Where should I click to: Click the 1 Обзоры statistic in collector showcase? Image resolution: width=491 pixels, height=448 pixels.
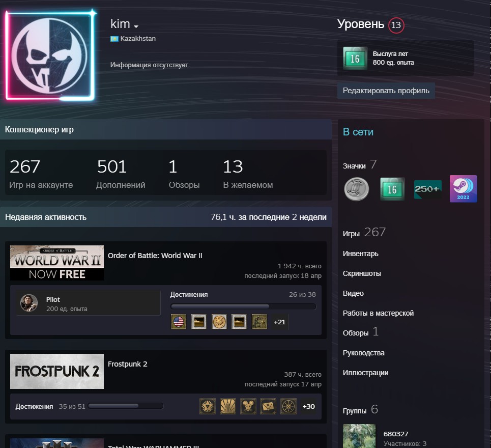pos(184,174)
